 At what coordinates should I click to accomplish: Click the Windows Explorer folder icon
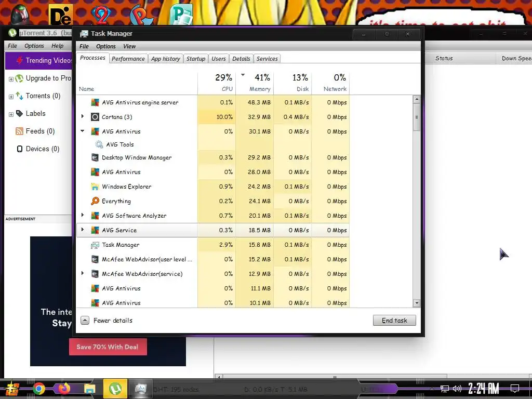tap(95, 187)
